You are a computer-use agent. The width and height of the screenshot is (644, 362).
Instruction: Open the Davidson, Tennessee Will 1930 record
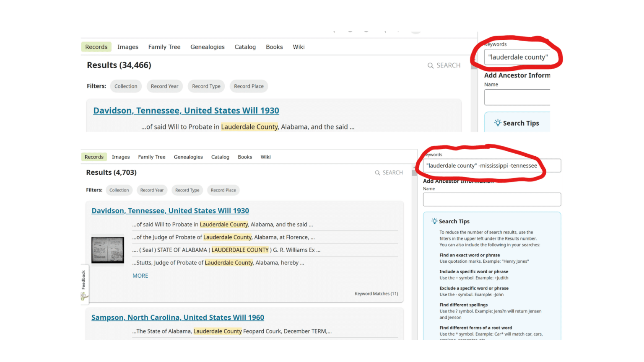tap(170, 210)
